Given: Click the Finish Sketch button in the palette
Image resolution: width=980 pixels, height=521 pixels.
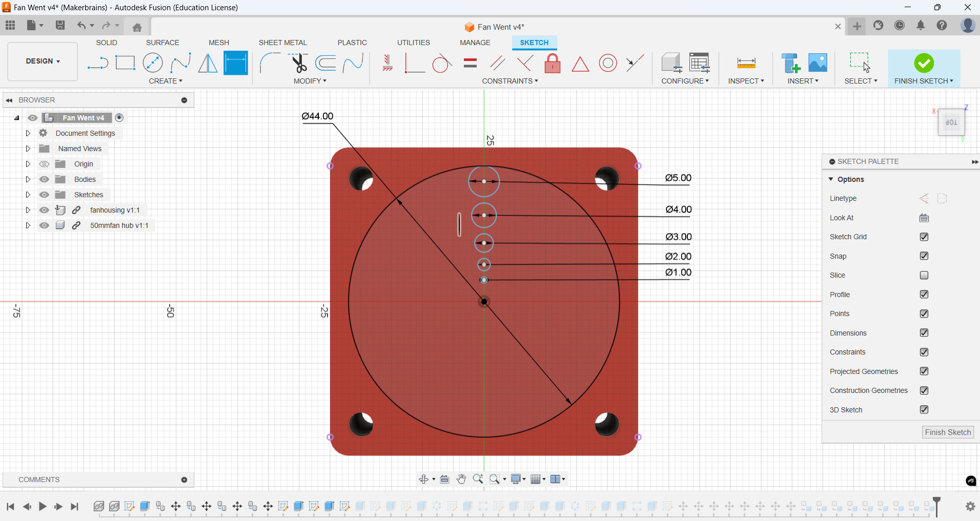Looking at the screenshot, I should point(947,432).
